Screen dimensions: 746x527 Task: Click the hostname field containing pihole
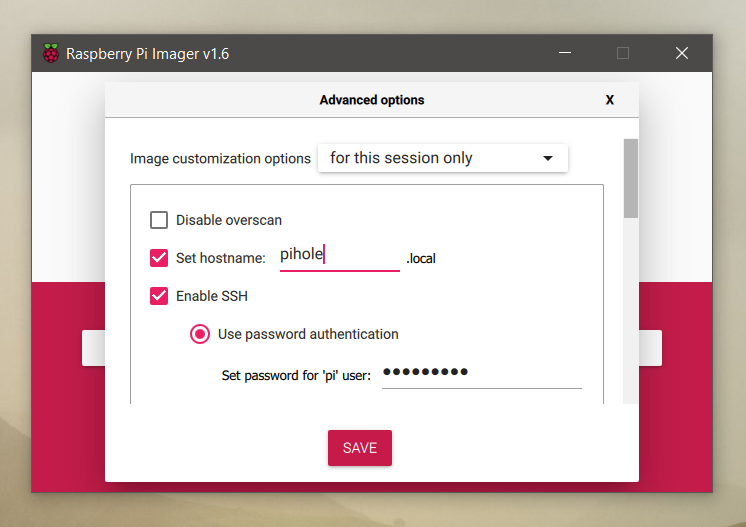[x=340, y=255]
